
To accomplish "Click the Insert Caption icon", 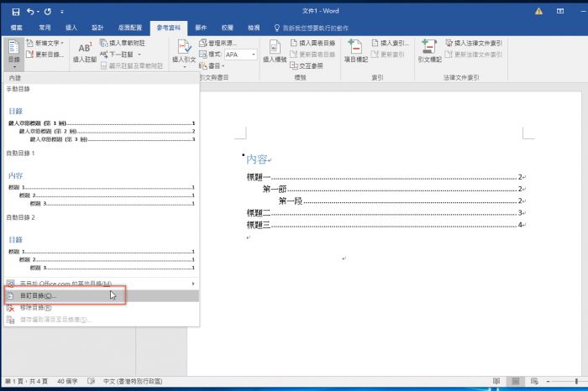I will (x=275, y=47).
